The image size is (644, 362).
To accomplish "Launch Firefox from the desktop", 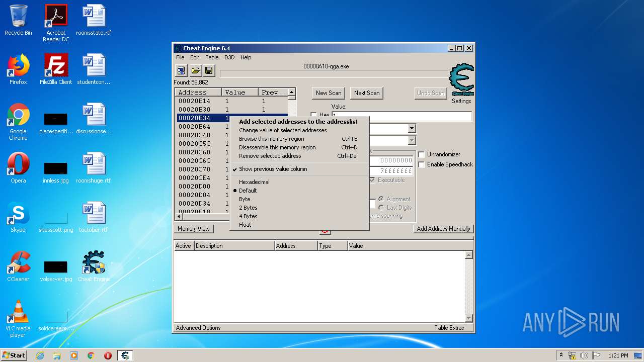I will pyautogui.click(x=18, y=69).
